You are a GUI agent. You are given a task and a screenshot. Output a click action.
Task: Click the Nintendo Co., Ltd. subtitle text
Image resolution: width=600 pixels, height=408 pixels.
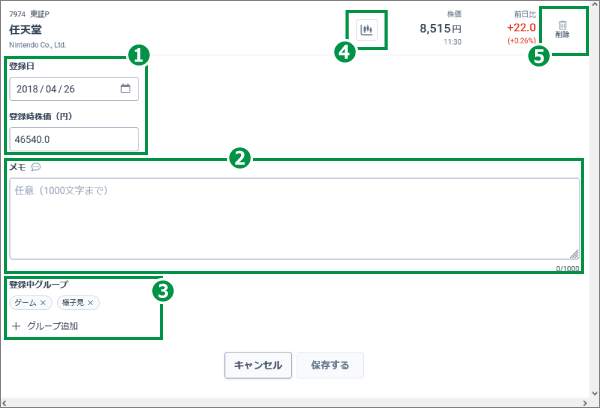pos(38,45)
